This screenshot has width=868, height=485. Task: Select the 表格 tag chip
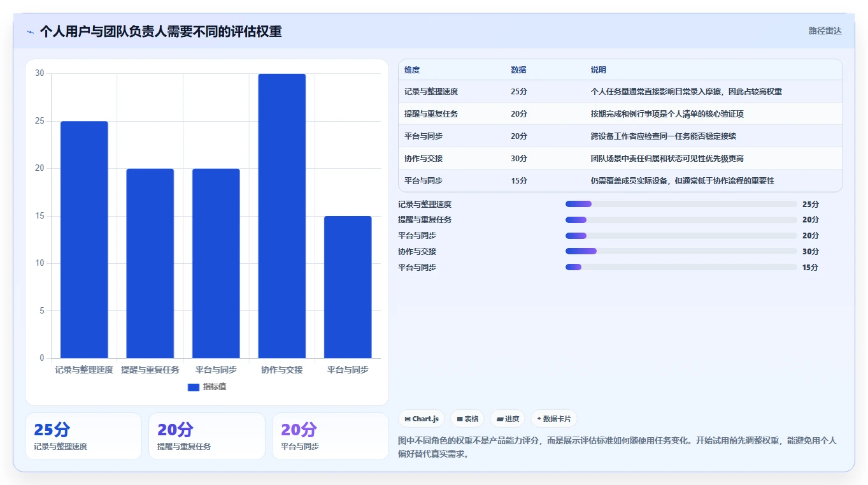[467, 419]
